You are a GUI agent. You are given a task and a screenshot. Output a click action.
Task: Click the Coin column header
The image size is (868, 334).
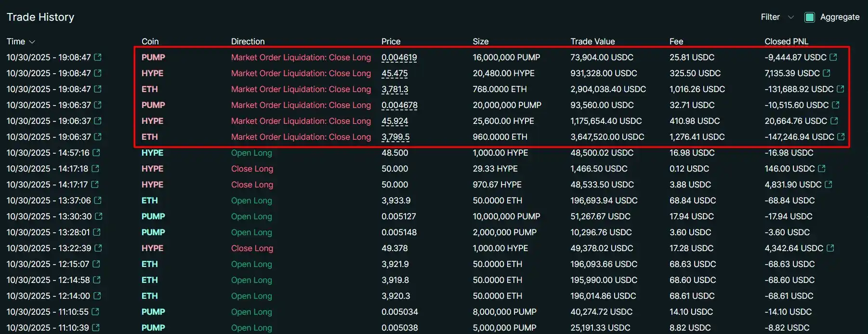coord(150,41)
